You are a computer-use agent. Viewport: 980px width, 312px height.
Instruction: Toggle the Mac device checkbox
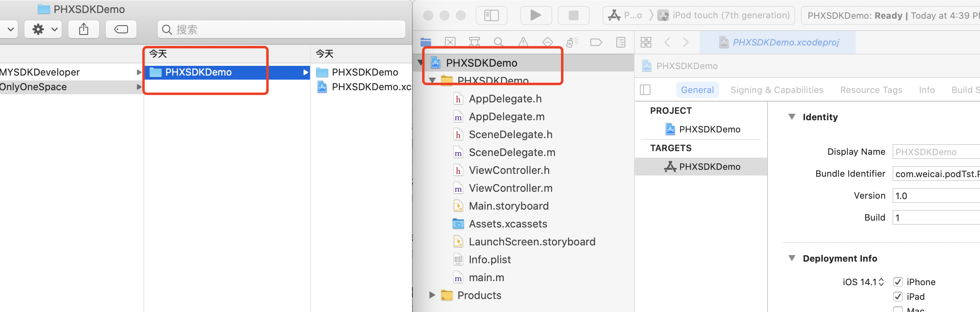pyautogui.click(x=898, y=310)
